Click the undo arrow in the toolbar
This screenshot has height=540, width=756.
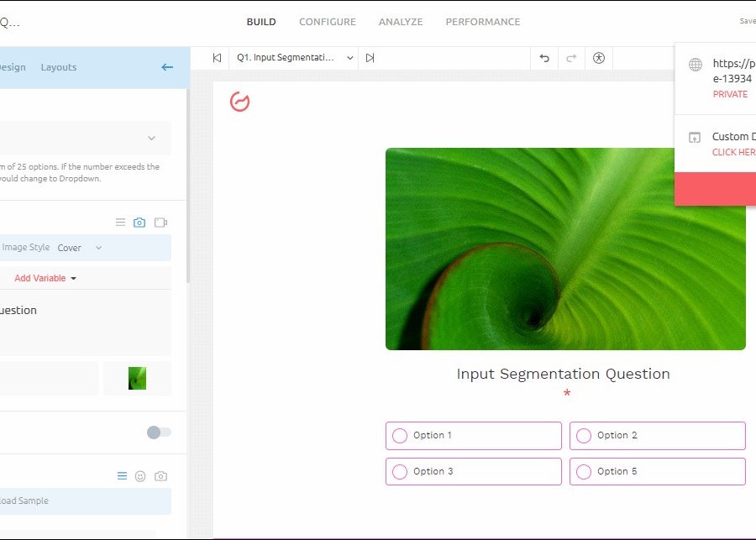click(544, 58)
